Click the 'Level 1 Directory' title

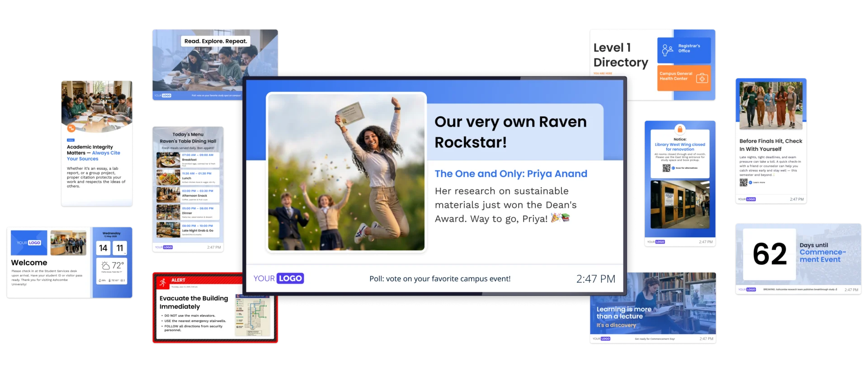click(x=621, y=55)
